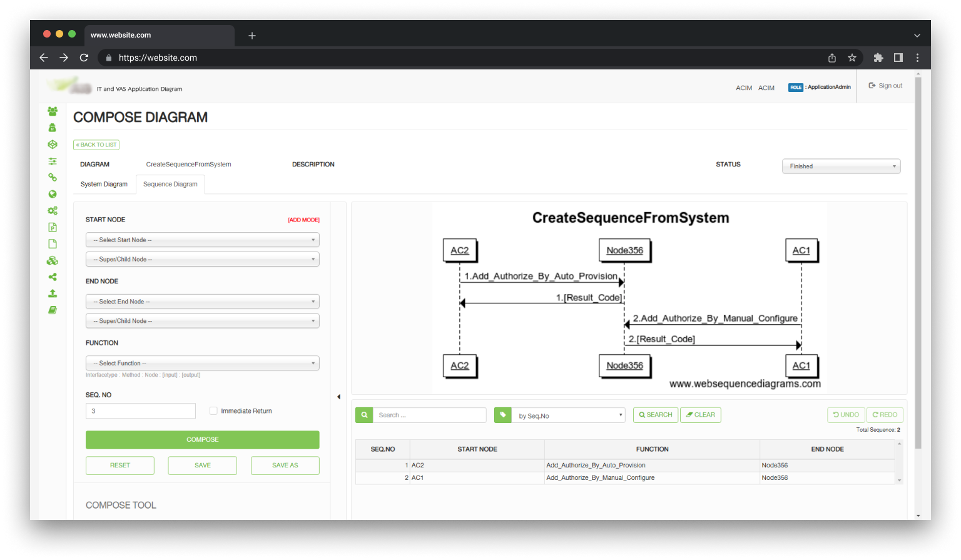Open Select Function dropdown
The image size is (961, 560).
[x=203, y=364]
